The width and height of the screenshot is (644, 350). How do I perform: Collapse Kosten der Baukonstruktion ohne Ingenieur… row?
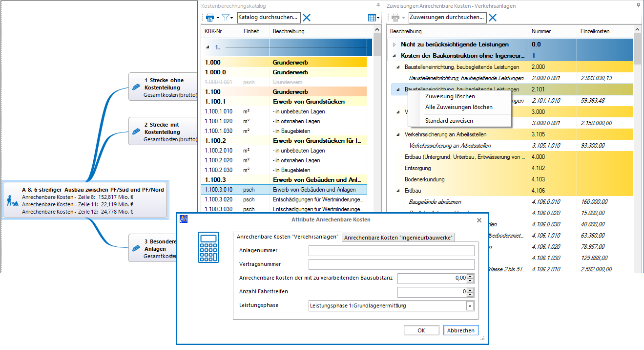[x=395, y=56]
